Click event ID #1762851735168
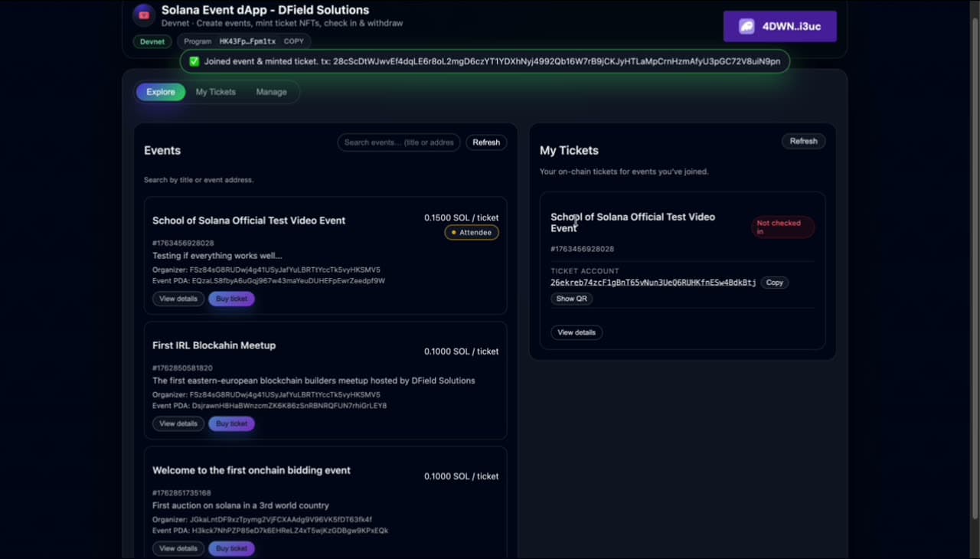The width and height of the screenshot is (980, 559). [181, 493]
